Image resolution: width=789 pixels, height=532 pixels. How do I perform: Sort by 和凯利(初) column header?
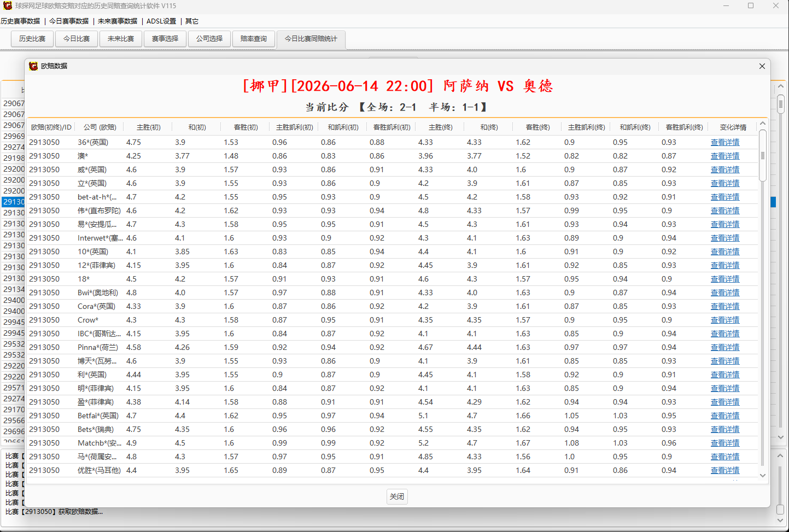click(x=343, y=127)
